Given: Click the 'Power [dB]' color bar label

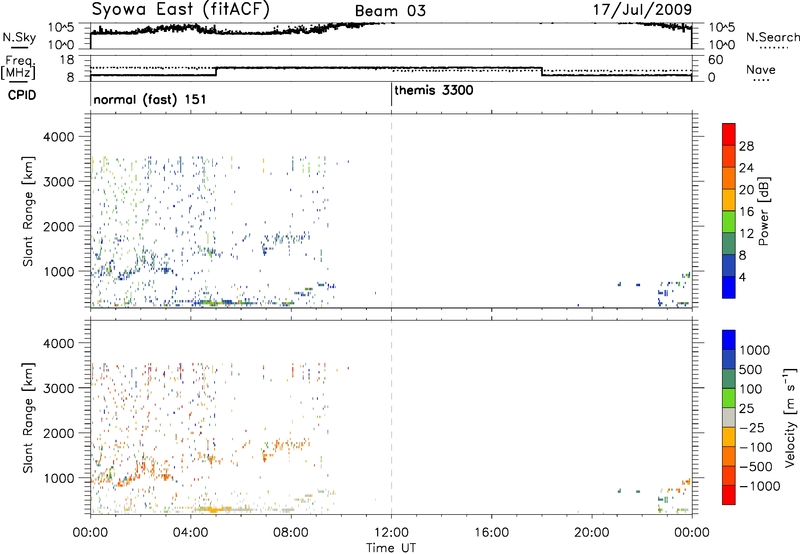Looking at the screenshot, I should pyautogui.click(x=763, y=211).
